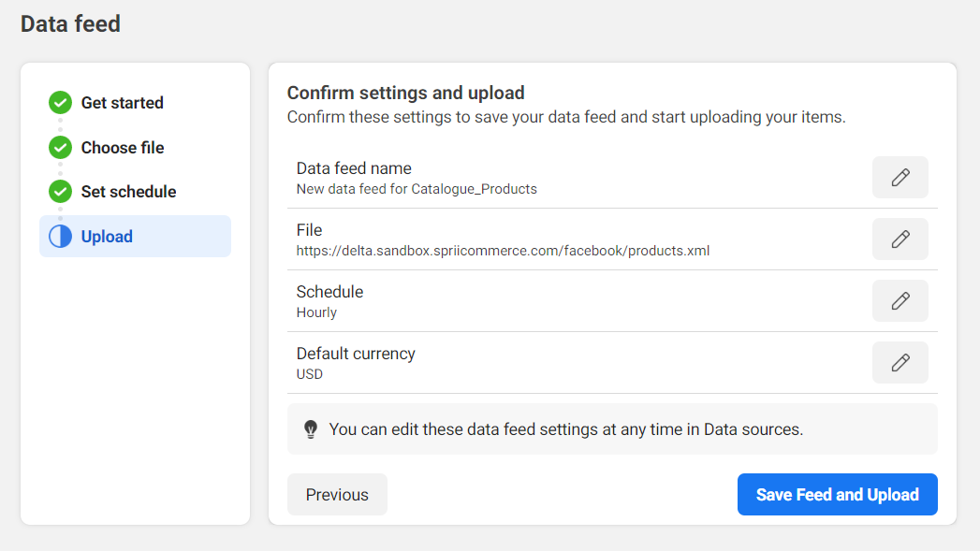Click the products.xml file URL text

(x=503, y=251)
